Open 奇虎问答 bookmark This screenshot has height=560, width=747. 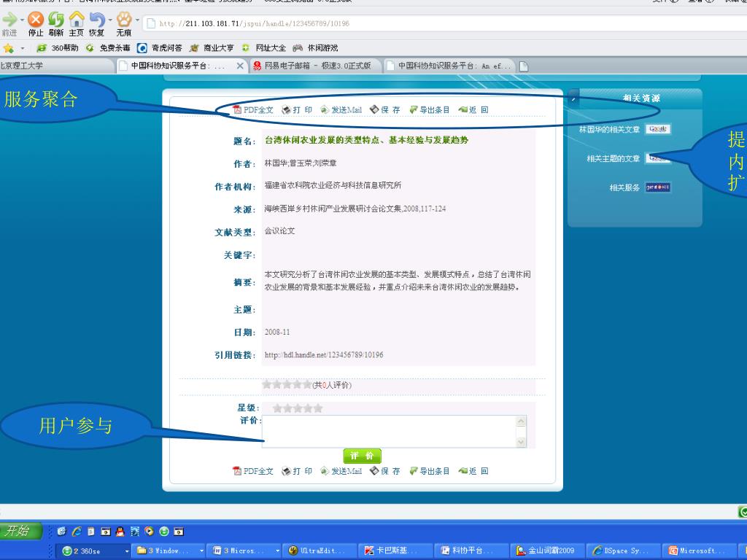160,48
